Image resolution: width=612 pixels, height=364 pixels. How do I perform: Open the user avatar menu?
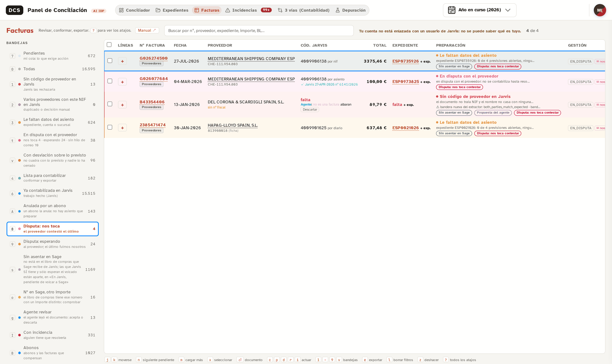click(x=600, y=10)
